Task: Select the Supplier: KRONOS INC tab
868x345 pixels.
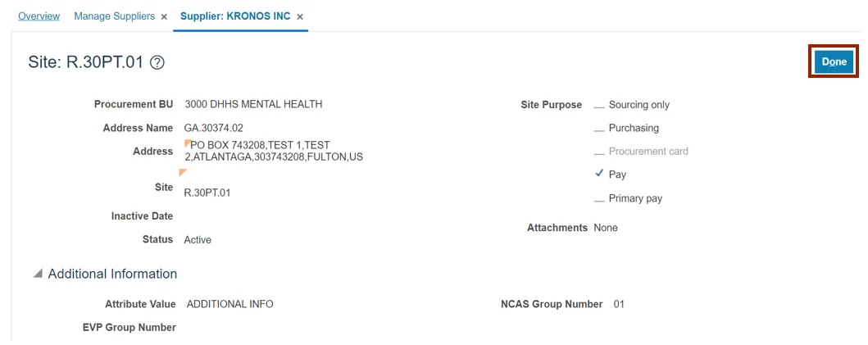Action: [235, 16]
